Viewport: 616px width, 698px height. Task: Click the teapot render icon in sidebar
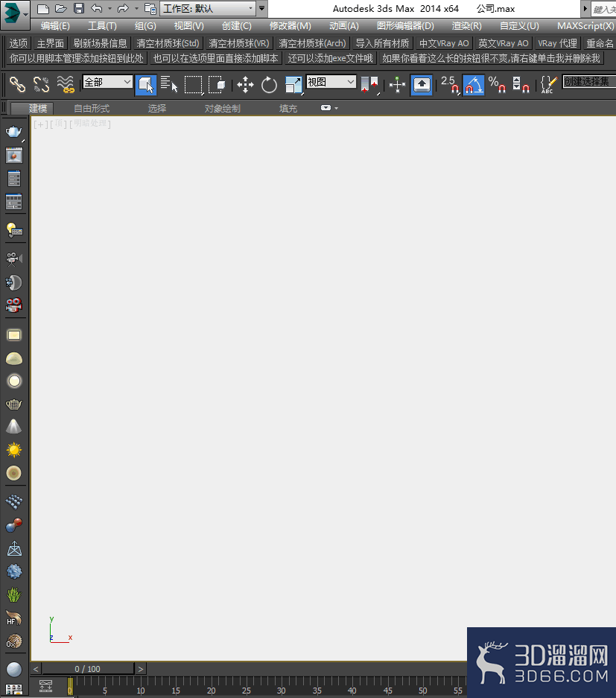click(14, 132)
